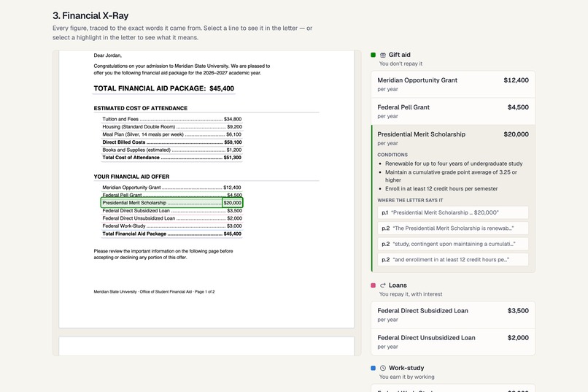Image resolution: width=588 pixels, height=392 pixels.
Task: Click the $3,500 Subsidized Loan amount
Action: (518, 310)
